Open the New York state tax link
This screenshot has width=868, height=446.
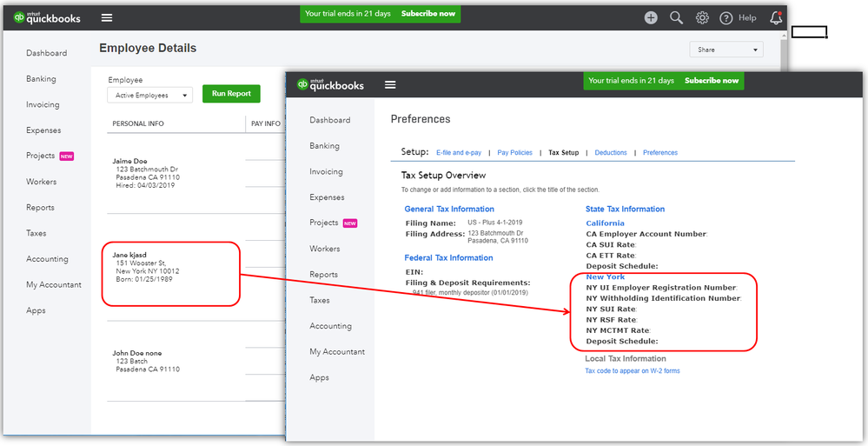(605, 276)
